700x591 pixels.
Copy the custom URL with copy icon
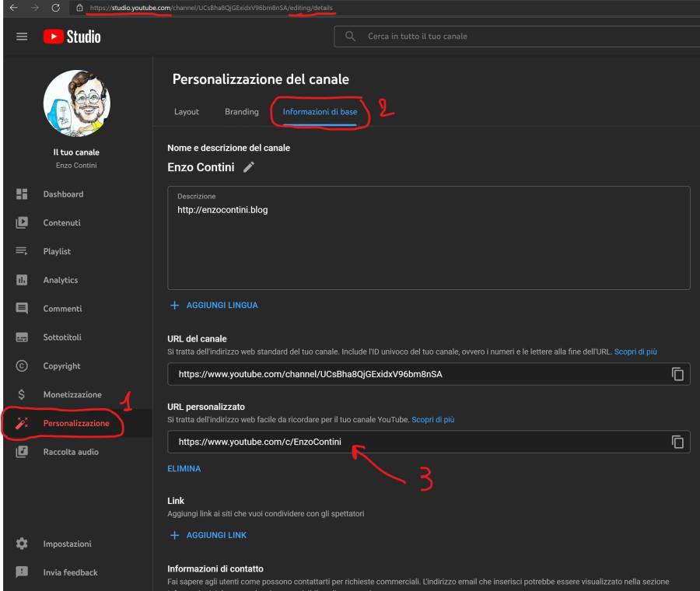(677, 442)
